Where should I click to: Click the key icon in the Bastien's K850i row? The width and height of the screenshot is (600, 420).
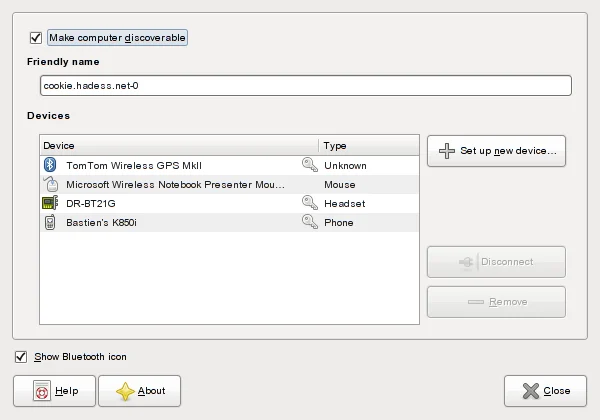310,222
